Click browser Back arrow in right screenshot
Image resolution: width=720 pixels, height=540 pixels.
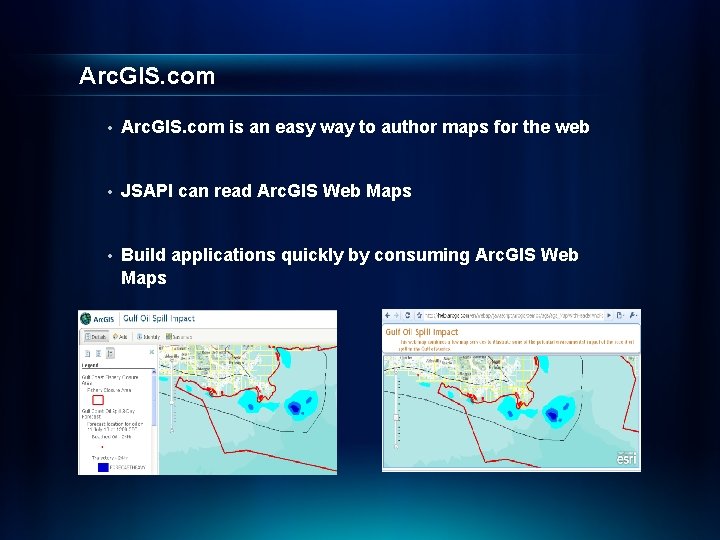tap(388, 315)
